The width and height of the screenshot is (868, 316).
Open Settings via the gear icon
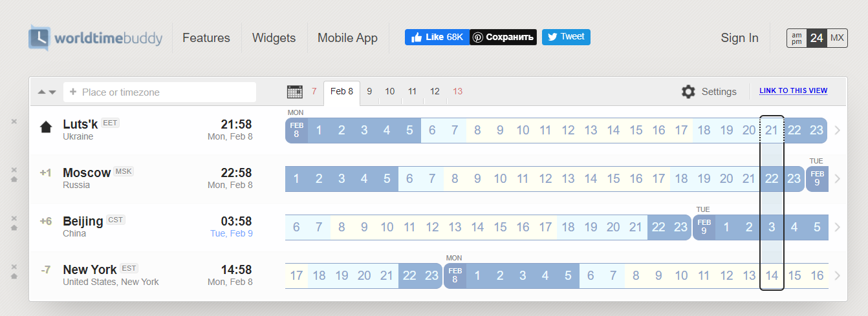[688, 92]
